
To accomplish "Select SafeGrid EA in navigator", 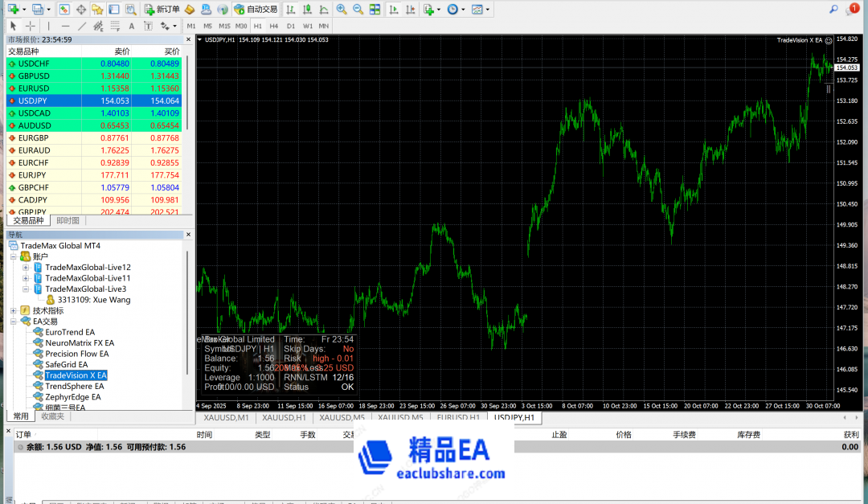I will pos(67,364).
